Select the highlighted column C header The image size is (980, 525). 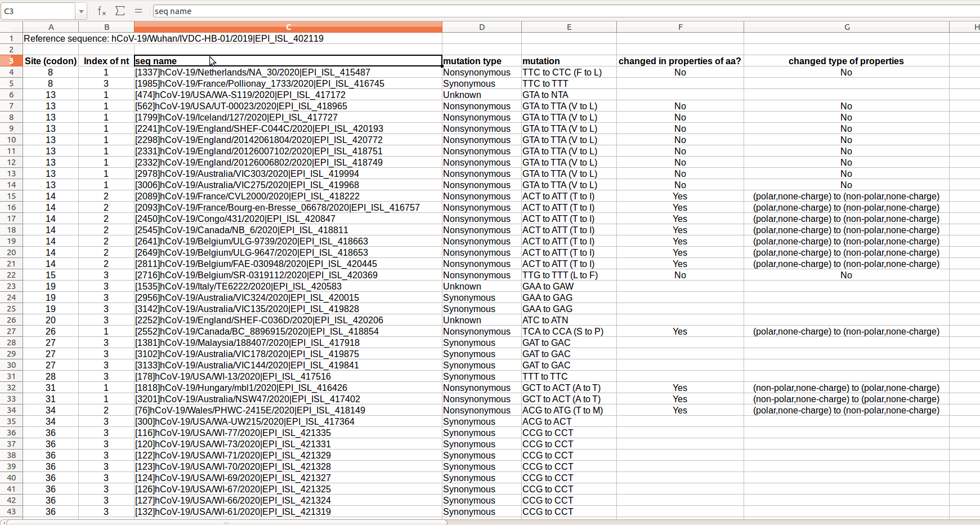tap(288, 27)
